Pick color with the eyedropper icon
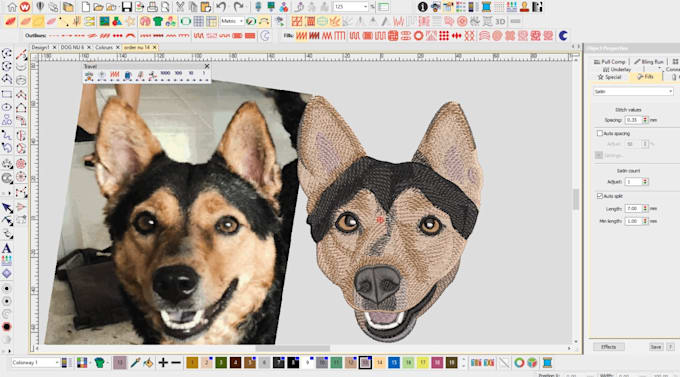680x377 pixels. coord(135,362)
